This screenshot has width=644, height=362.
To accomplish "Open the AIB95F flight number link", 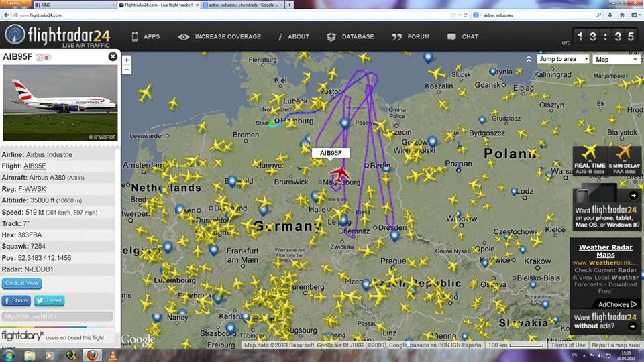I will [x=34, y=166].
